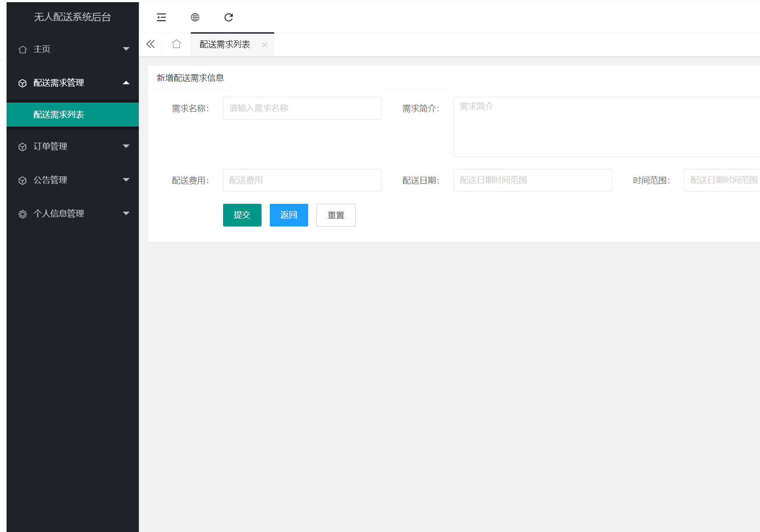Open the 配送日期 date picker field
Image resolution: width=760 pixels, height=532 pixels.
tap(533, 180)
